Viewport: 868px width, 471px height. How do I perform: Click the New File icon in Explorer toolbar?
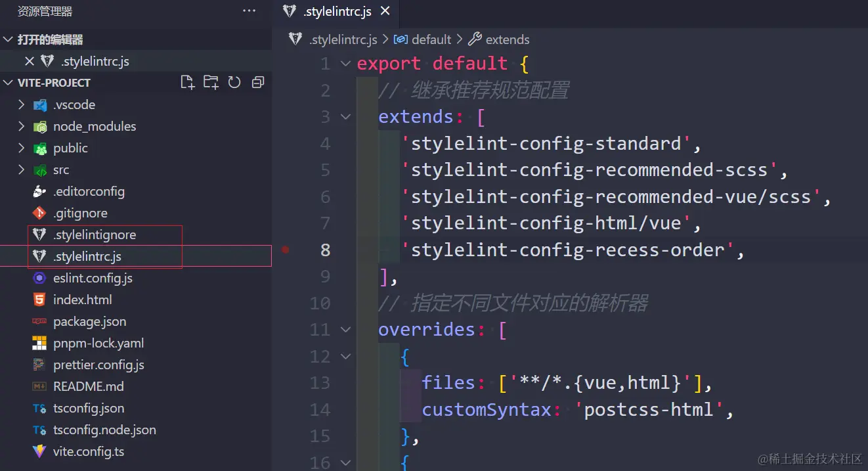pos(187,82)
